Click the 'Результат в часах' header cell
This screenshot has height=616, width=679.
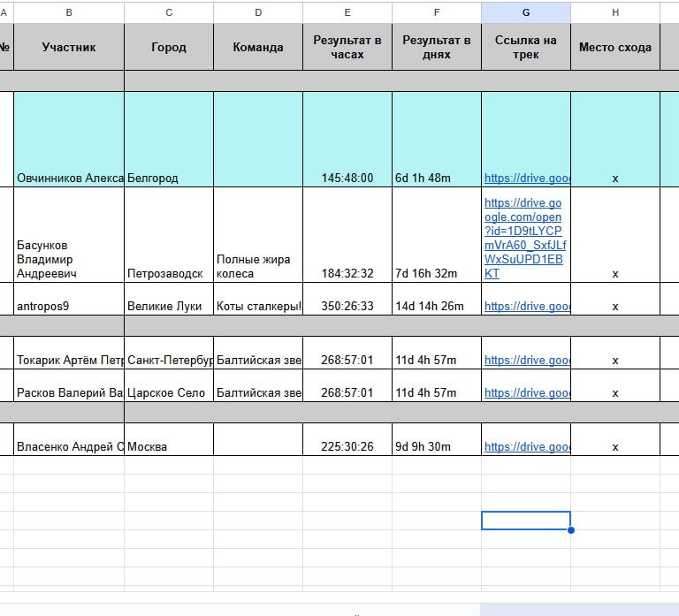[347, 48]
